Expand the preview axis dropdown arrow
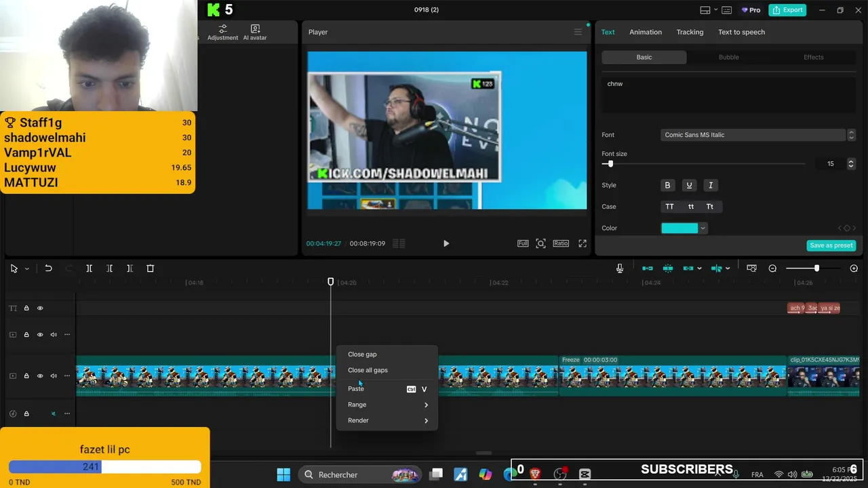 click(728, 268)
